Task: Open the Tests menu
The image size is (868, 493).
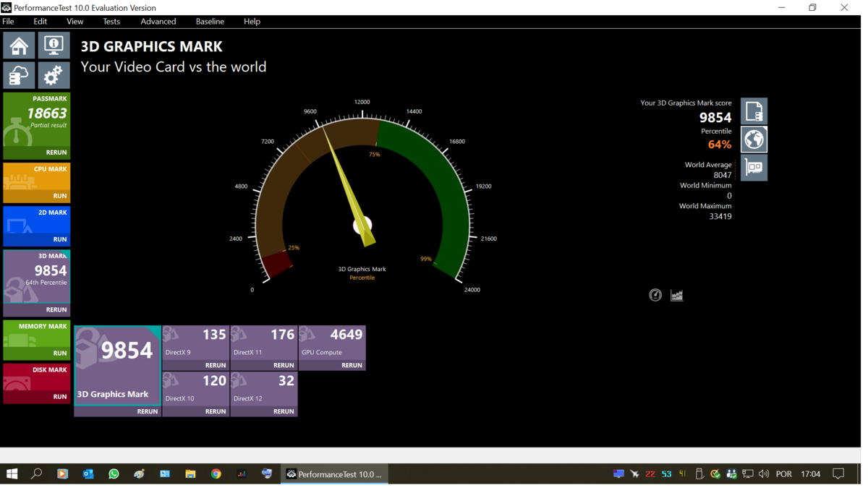Action: (x=111, y=22)
